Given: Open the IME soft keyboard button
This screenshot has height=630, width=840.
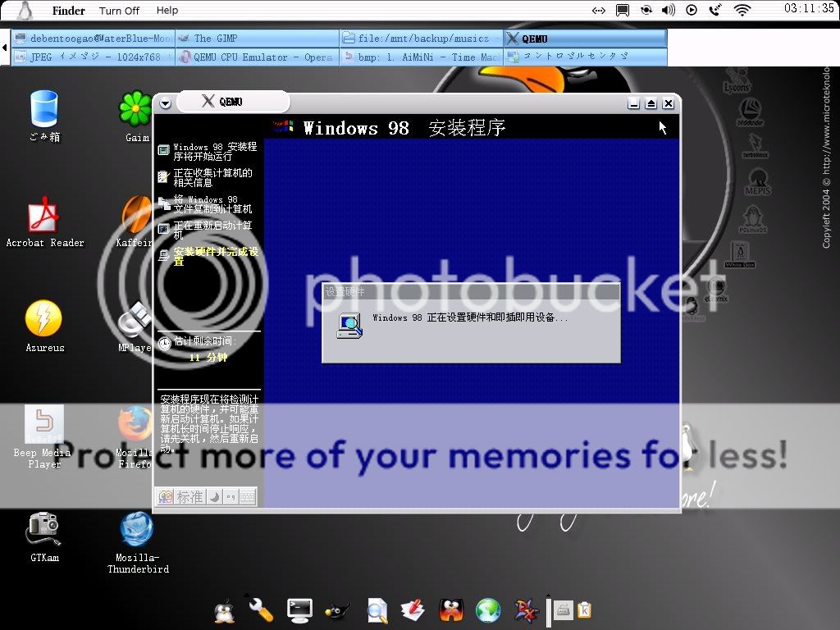Looking at the screenshot, I should point(247,496).
